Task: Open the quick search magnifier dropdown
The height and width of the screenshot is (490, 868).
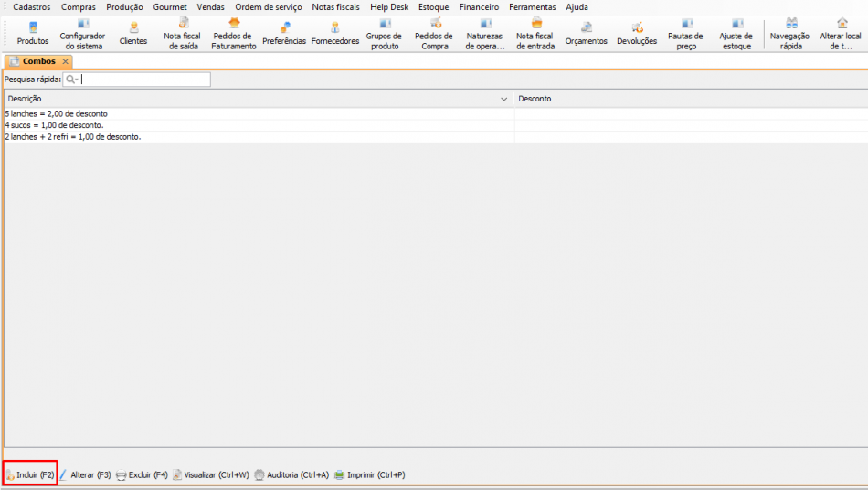Action: pyautogui.click(x=71, y=80)
